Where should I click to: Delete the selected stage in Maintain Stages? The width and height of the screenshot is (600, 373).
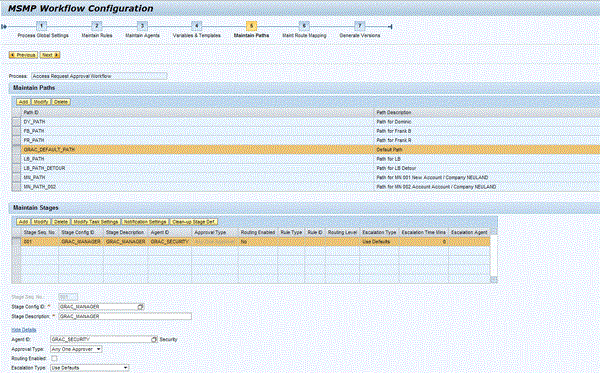61,222
